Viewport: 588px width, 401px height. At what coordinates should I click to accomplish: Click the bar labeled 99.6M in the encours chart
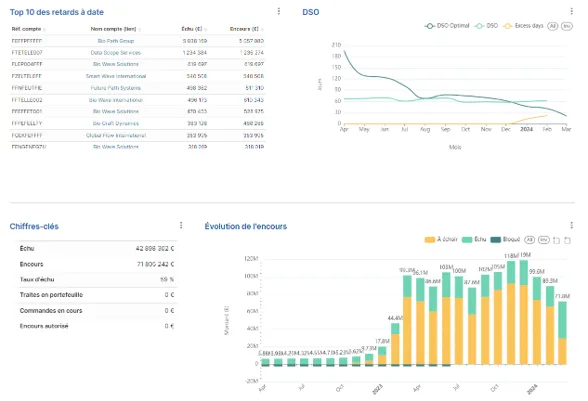pyautogui.click(x=537, y=321)
